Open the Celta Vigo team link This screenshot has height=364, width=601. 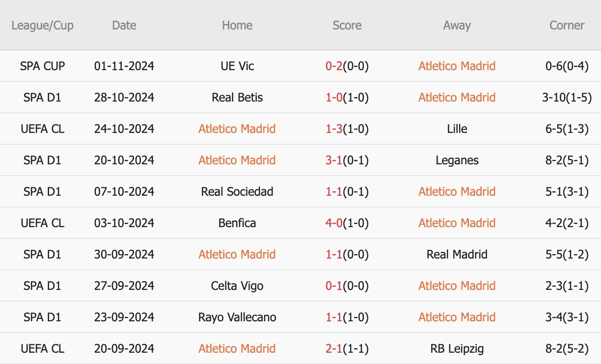(237, 286)
